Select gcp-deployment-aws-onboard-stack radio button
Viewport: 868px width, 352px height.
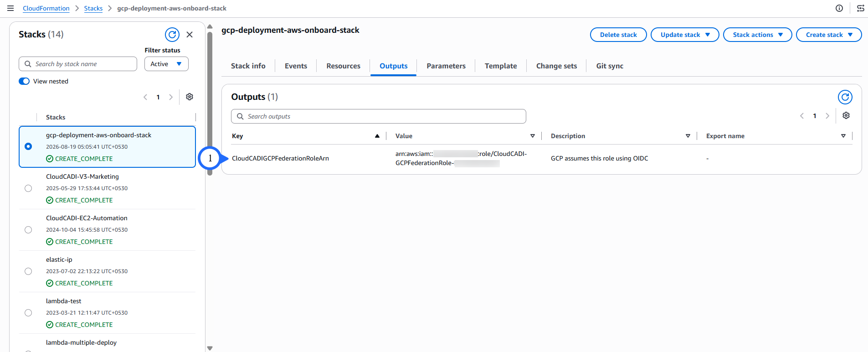[x=28, y=146]
